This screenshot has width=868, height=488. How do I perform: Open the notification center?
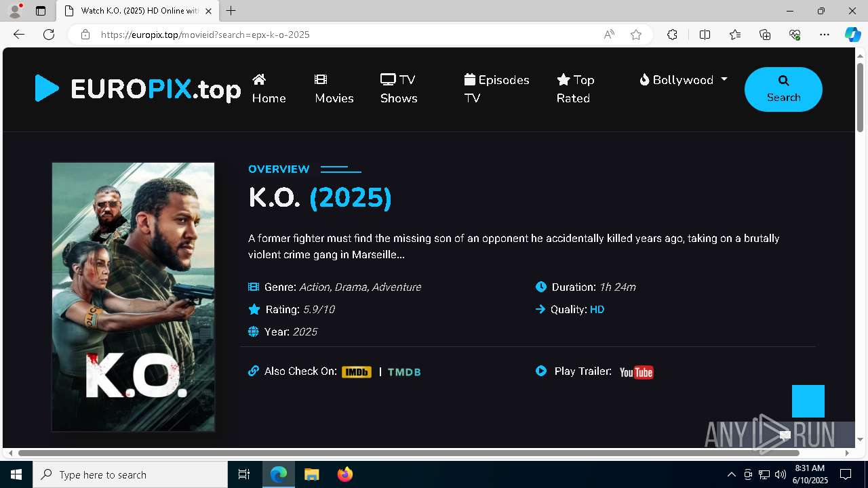[846, 474]
